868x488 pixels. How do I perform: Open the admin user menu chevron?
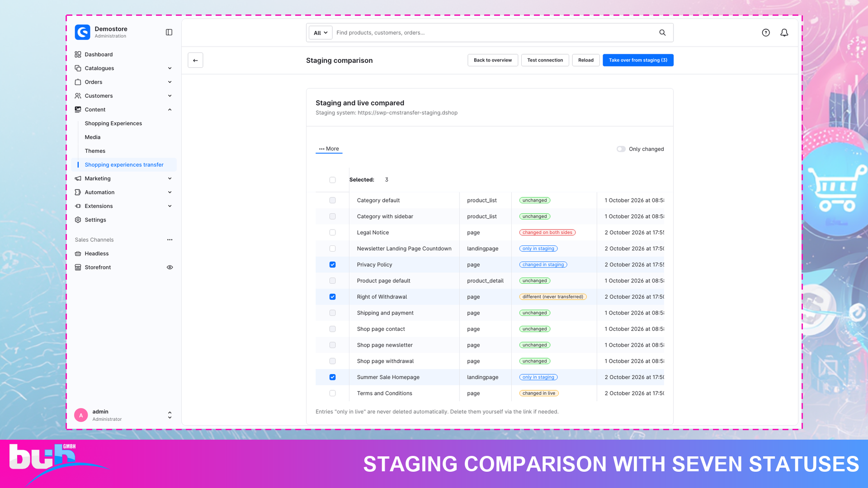[x=170, y=415]
